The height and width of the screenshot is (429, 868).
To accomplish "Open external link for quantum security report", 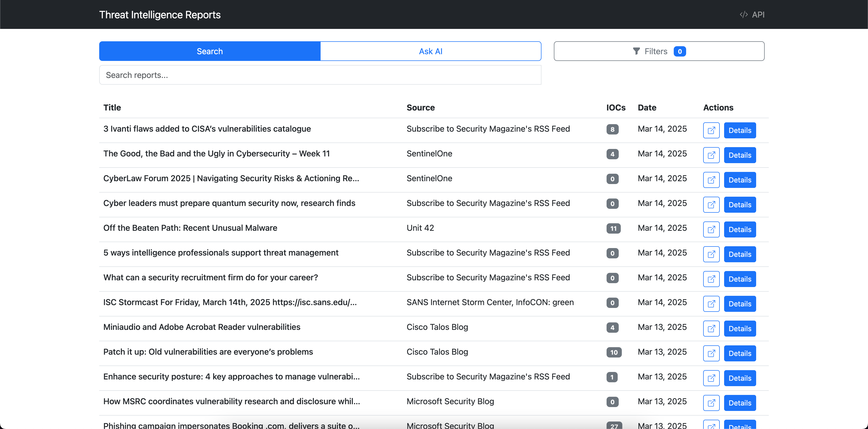I will tap(711, 205).
